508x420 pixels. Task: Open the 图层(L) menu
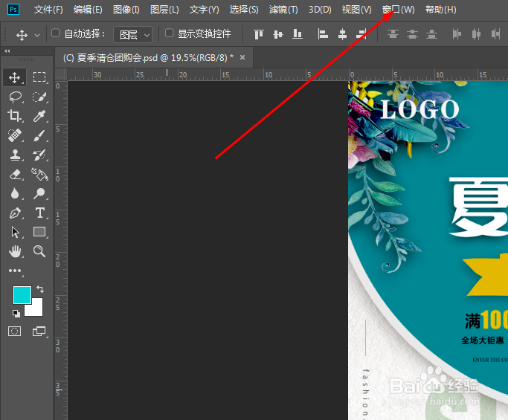click(164, 10)
